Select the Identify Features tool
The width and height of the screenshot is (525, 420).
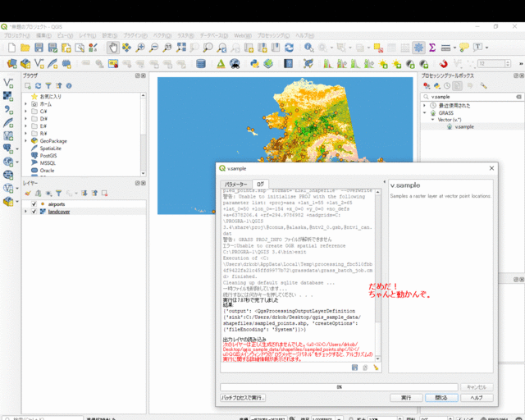pos(308,48)
